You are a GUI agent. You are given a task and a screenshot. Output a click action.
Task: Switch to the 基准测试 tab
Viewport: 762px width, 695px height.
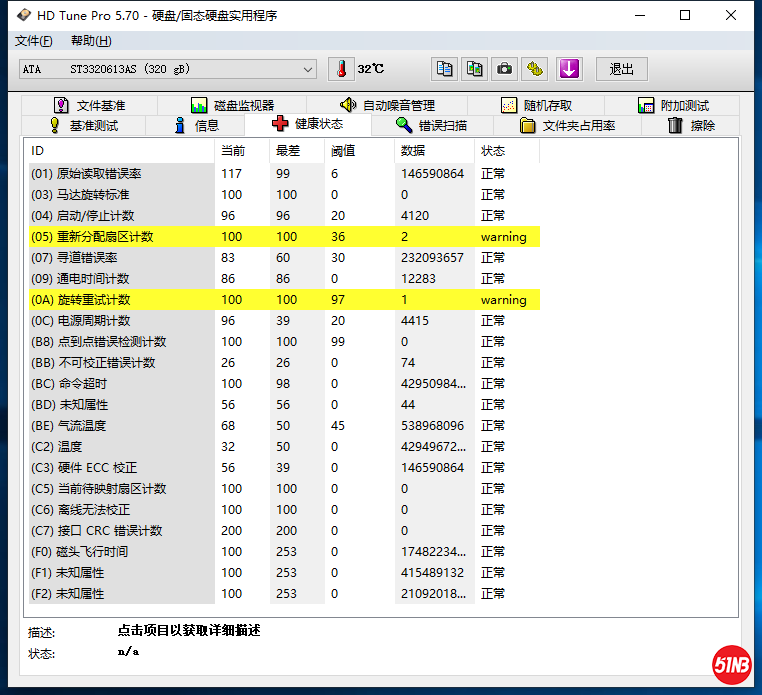(x=83, y=125)
